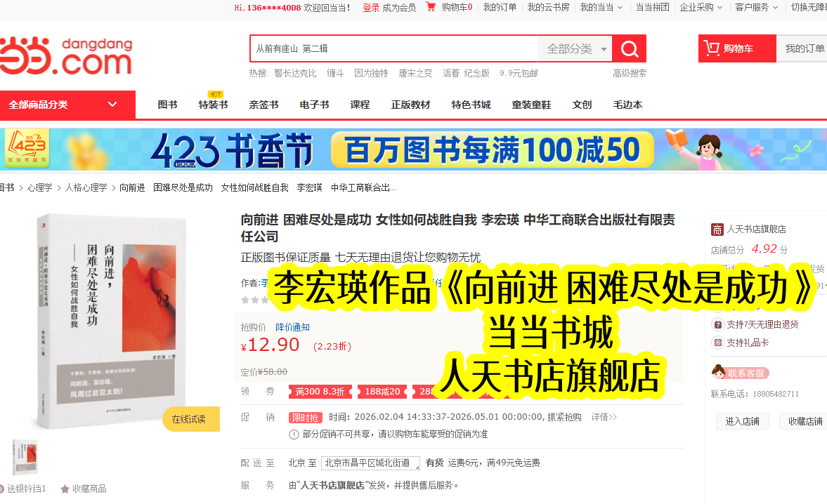
Task: Open the red 购物车 cart button
Action: [x=737, y=48]
